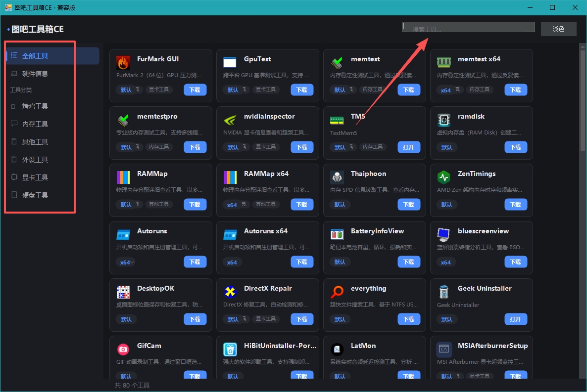Download bluescreenview with its 下载 button

pos(516,262)
